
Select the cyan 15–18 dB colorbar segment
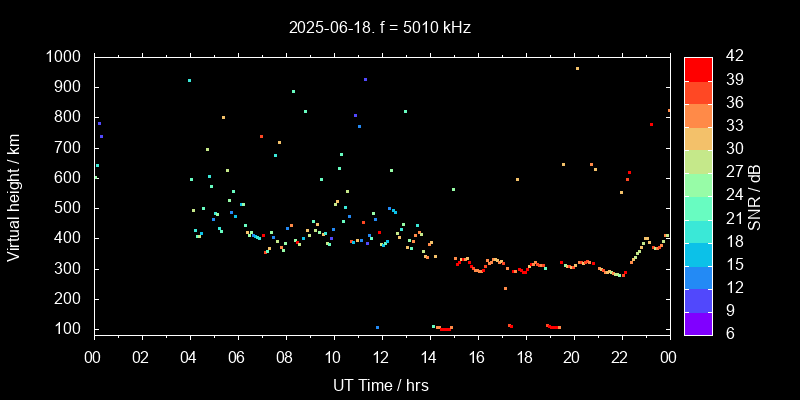pos(698,253)
